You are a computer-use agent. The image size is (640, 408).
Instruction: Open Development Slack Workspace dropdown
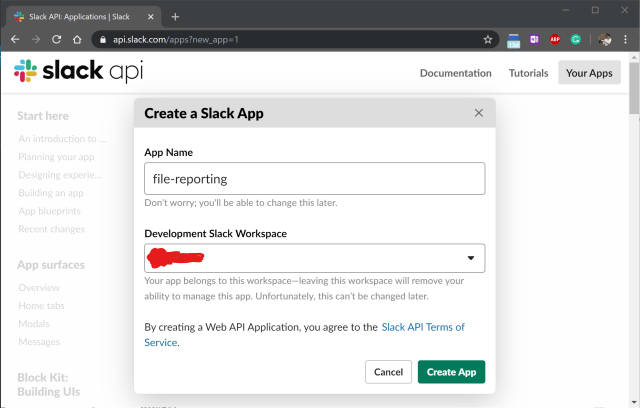[314, 258]
